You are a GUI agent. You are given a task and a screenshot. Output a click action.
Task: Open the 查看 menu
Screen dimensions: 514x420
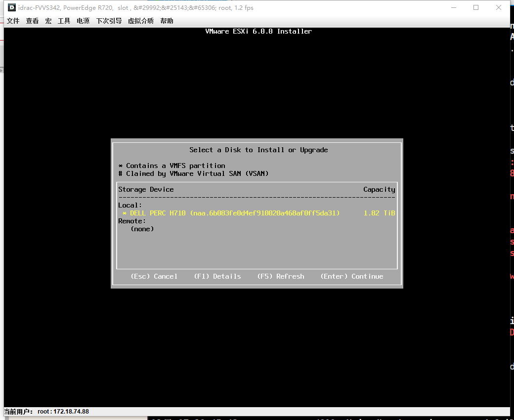click(32, 21)
